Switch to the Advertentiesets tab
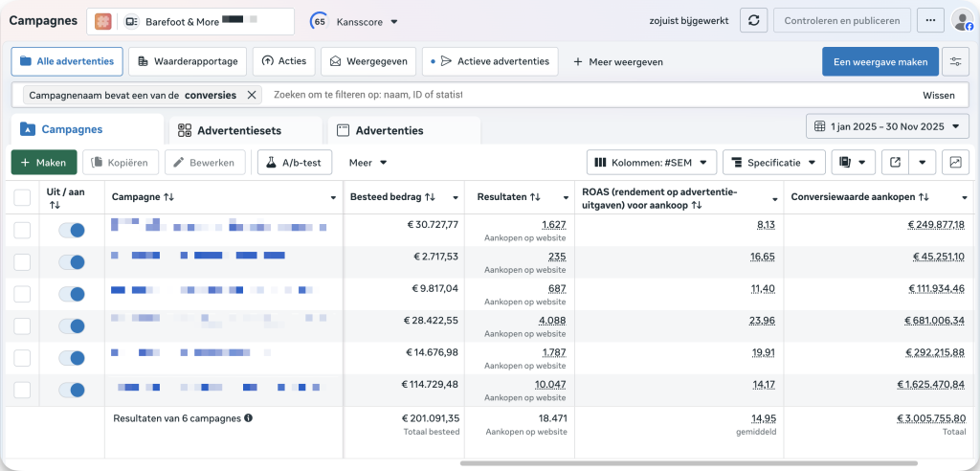The image size is (980, 471). point(245,130)
